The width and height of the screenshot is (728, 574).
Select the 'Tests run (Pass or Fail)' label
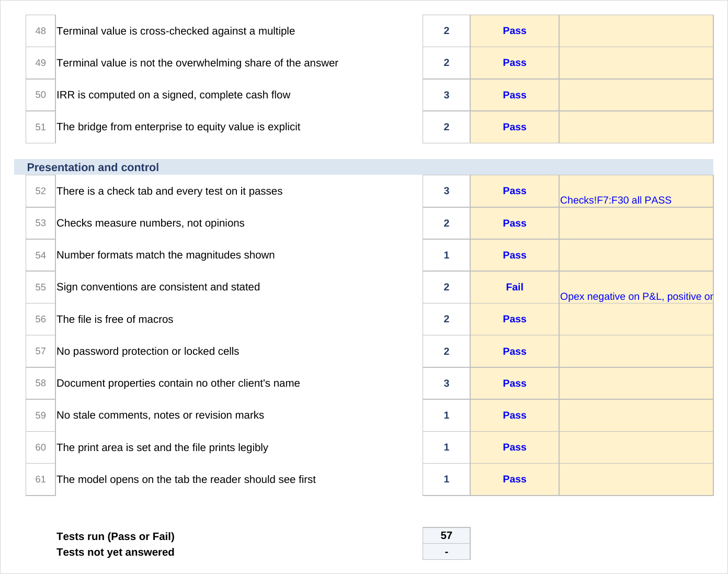116,536
